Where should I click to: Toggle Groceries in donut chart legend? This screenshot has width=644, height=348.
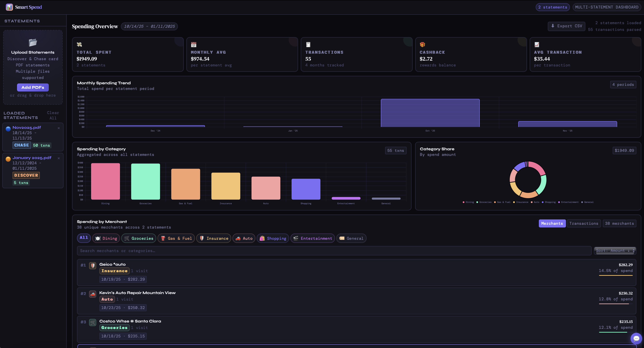(x=484, y=202)
